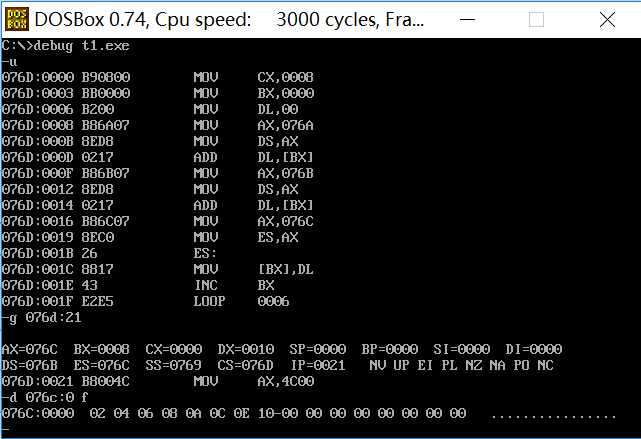Click the 'debug t1.exe' command line
The width and height of the screenshot is (641, 439).
65,45
